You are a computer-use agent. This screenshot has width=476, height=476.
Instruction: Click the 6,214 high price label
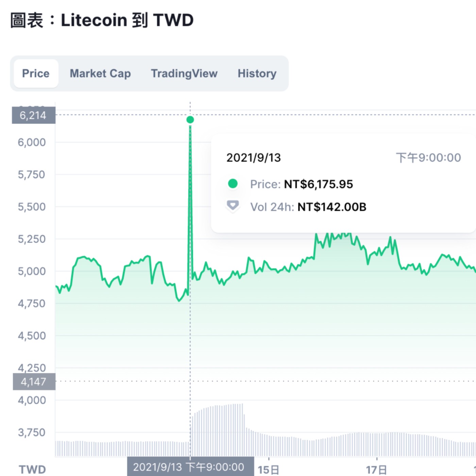(33, 116)
